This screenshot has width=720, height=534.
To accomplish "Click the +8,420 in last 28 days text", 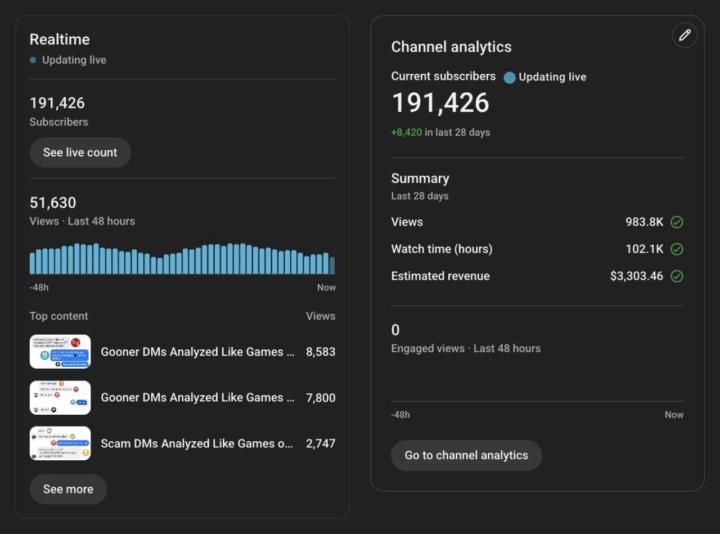I will click(x=440, y=133).
